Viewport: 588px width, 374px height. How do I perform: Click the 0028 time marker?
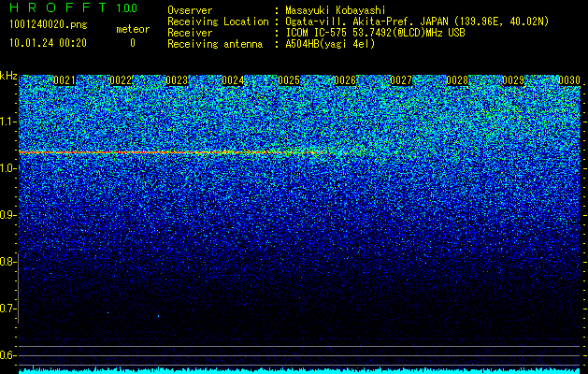457,80
